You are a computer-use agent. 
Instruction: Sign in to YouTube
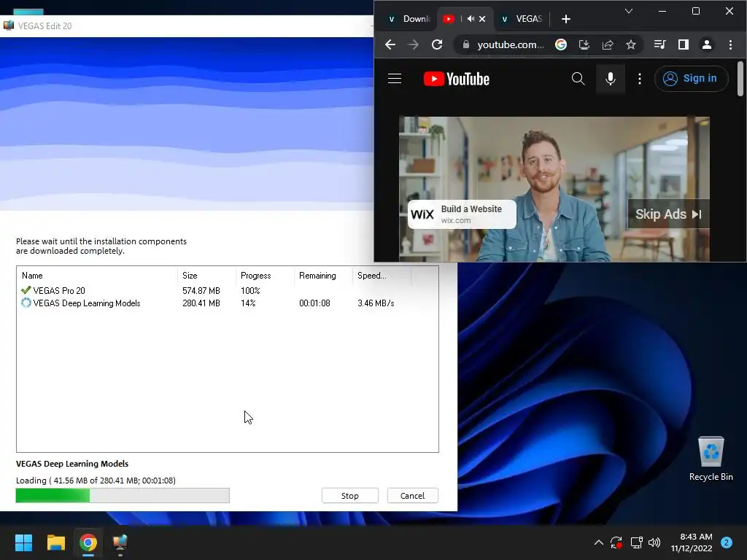point(692,79)
